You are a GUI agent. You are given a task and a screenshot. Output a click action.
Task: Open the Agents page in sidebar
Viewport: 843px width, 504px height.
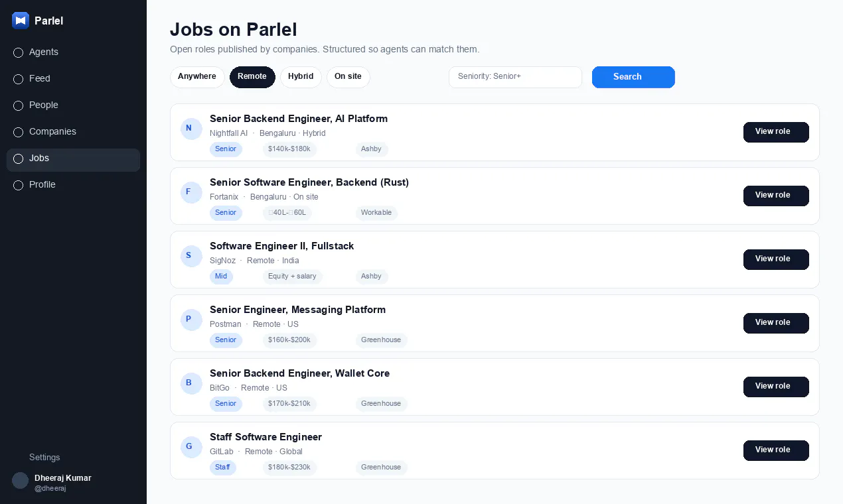pyautogui.click(x=73, y=52)
